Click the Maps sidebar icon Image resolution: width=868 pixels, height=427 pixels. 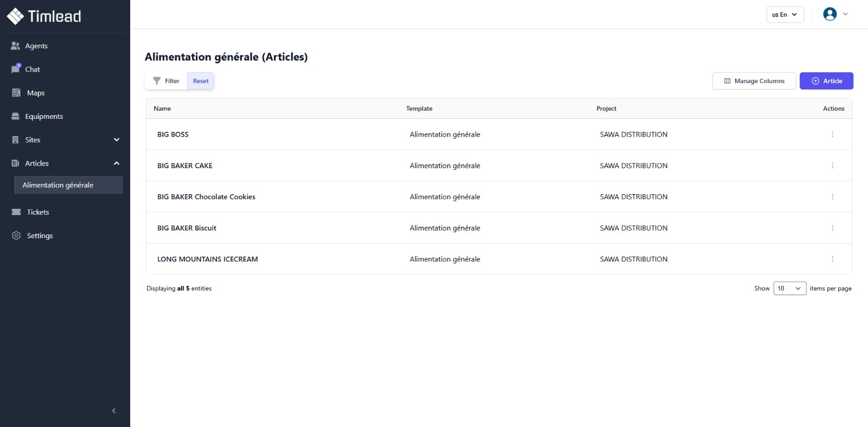[x=16, y=93]
